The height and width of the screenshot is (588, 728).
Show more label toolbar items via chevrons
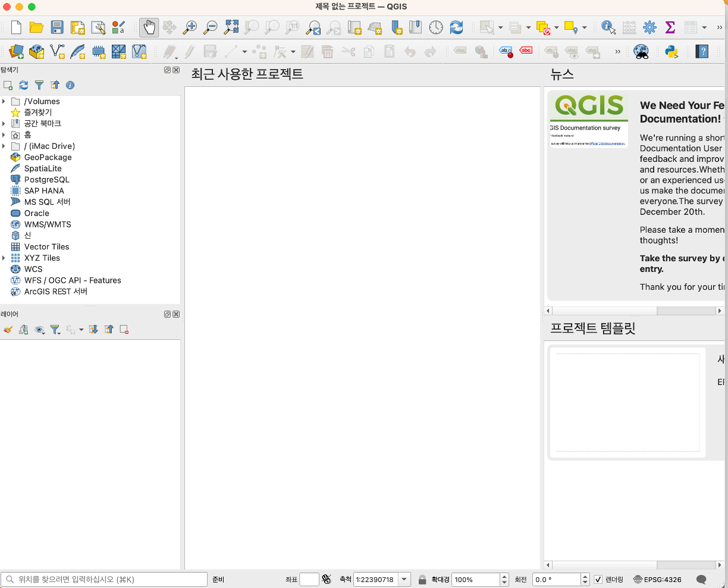point(617,52)
